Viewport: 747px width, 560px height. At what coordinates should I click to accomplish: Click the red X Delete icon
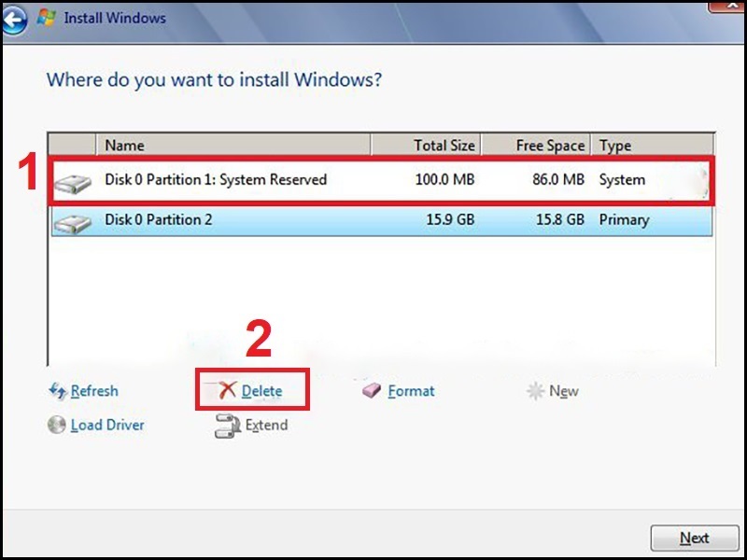click(x=227, y=391)
